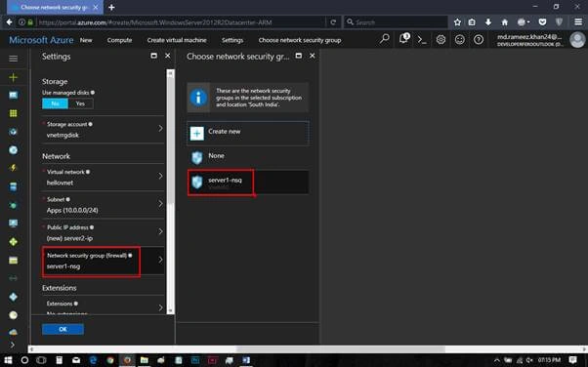The height and width of the screenshot is (367, 588).
Task: Go to the Settings breadcrumb
Action: coord(232,40)
